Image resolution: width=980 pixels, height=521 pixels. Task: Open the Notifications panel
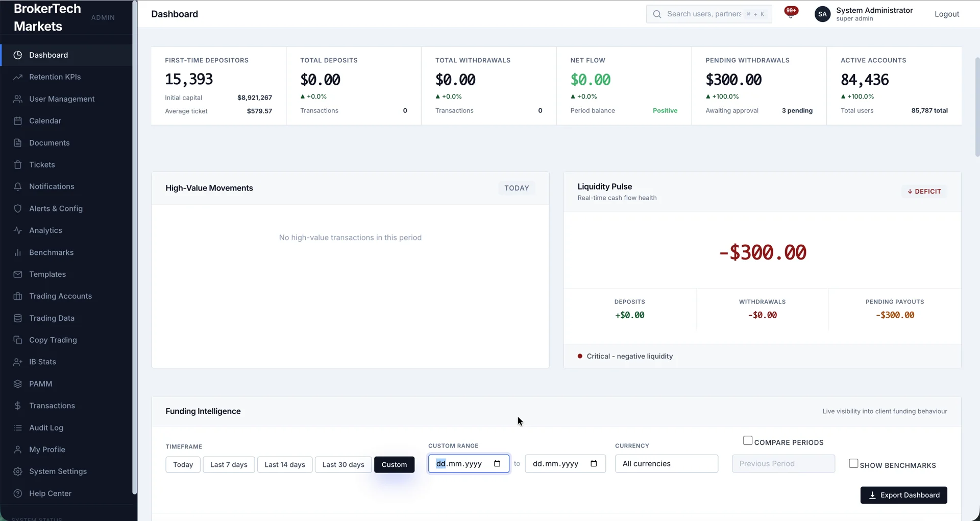tap(51, 186)
